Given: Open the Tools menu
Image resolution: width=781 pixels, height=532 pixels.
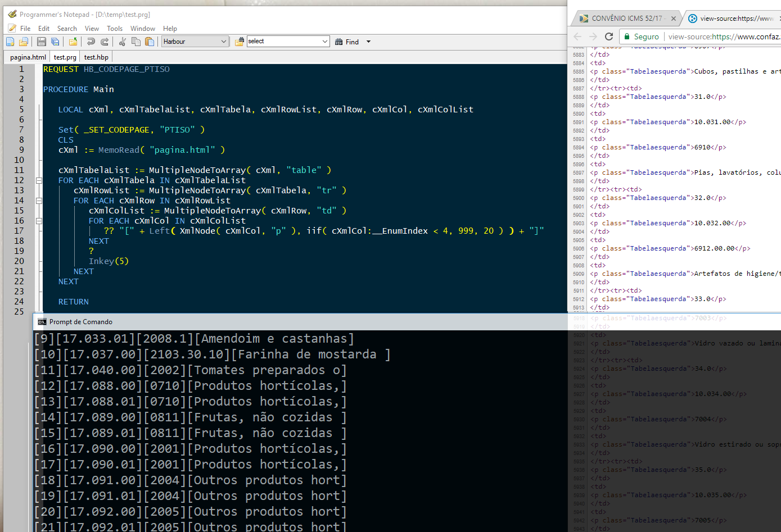Looking at the screenshot, I should click(115, 29).
